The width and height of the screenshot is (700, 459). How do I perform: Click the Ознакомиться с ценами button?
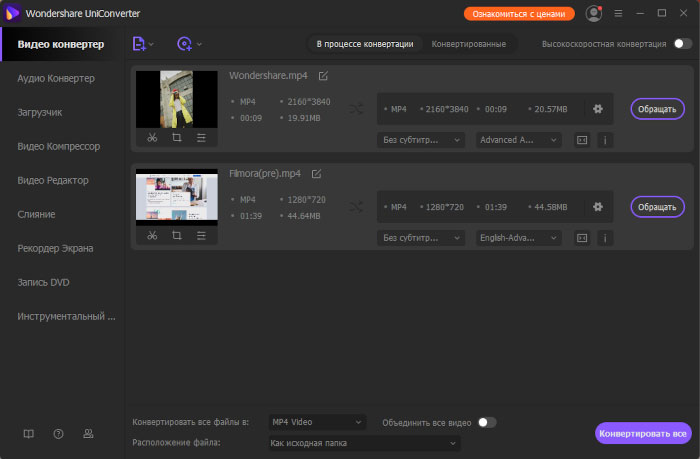pyautogui.click(x=519, y=14)
